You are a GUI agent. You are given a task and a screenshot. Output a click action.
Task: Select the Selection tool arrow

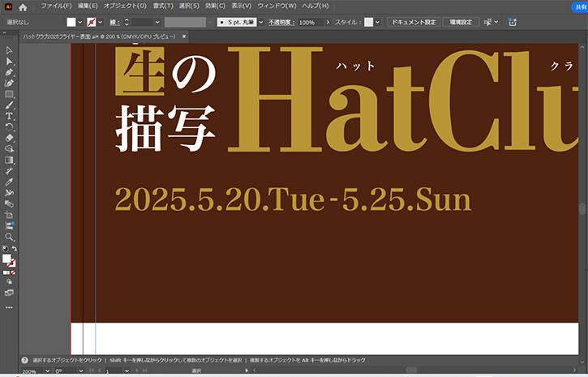[x=9, y=51]
